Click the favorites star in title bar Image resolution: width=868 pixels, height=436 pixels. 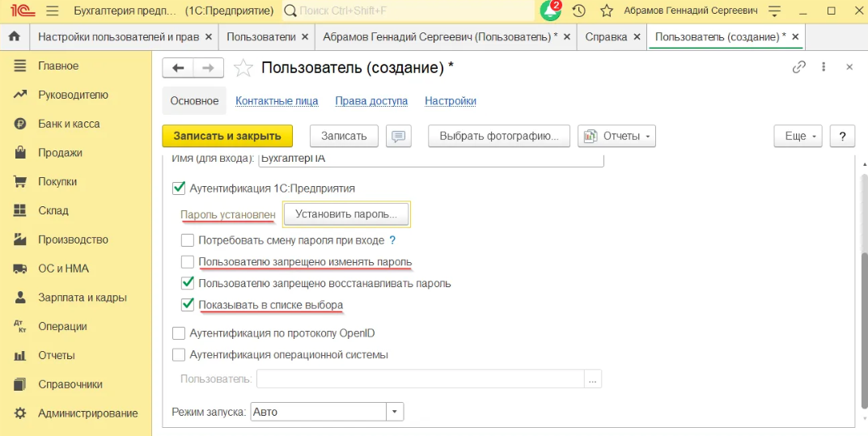click(x=607, y=11)
